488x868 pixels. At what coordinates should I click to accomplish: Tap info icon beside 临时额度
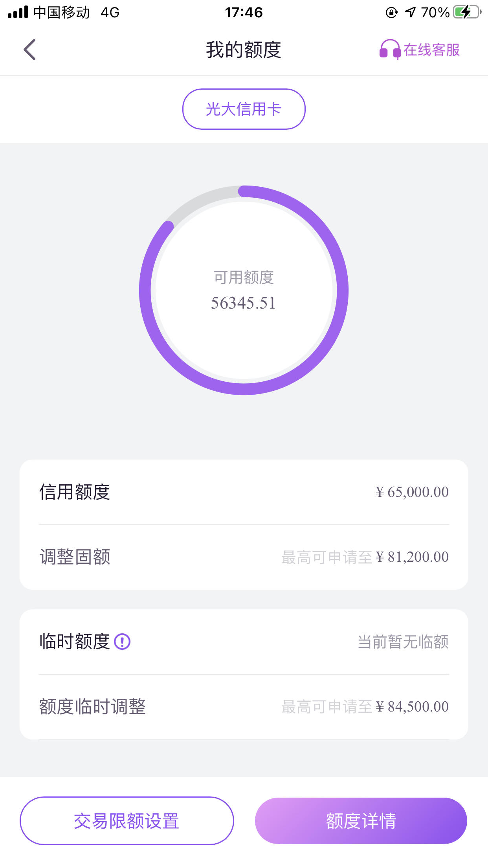(122, 642)
